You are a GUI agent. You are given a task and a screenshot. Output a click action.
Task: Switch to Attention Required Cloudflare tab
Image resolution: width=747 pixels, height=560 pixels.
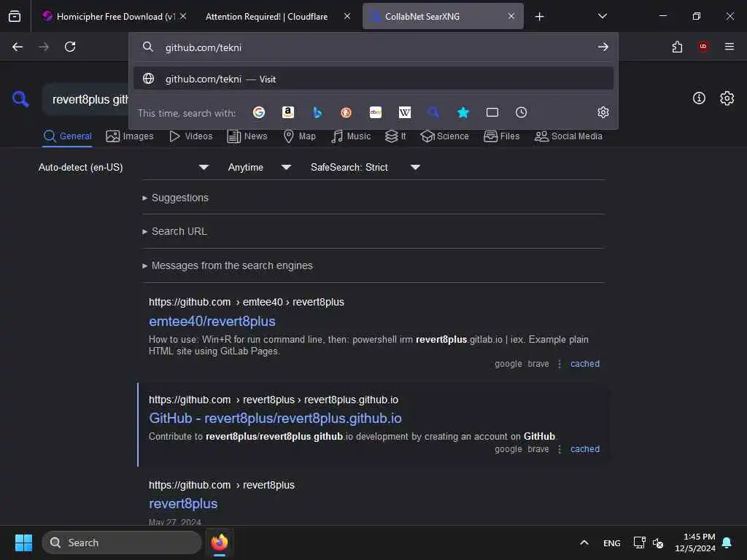278,16
